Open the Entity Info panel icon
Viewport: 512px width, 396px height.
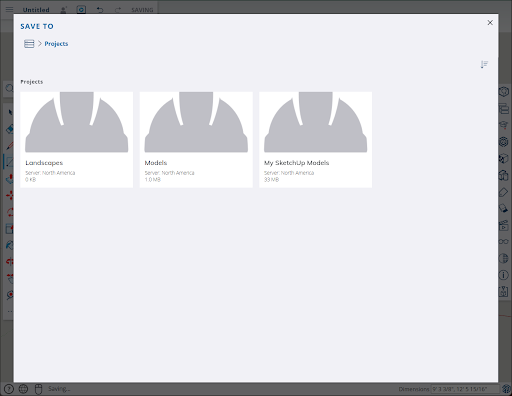click(x=504, y=91)
